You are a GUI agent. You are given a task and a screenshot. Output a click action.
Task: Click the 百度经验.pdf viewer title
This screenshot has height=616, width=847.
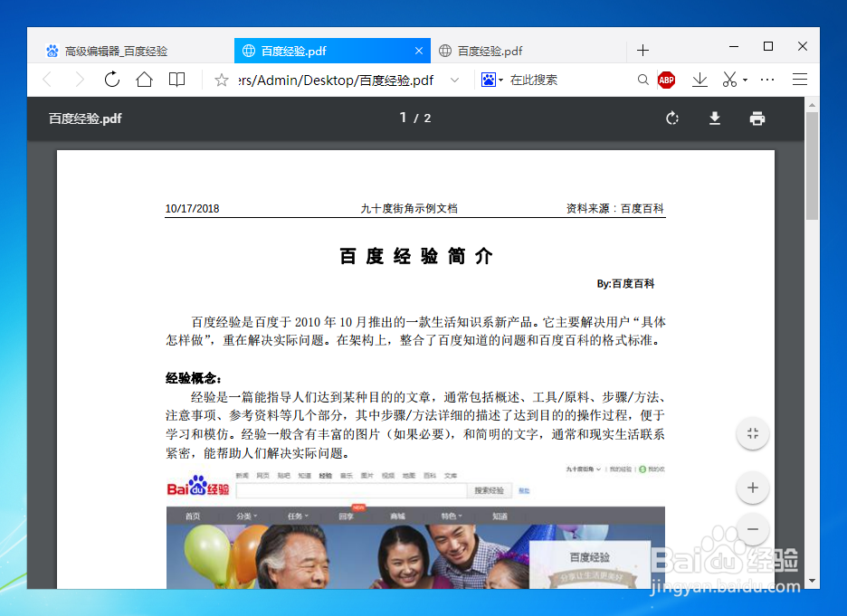pyautogui.click(x=85, y=118)
